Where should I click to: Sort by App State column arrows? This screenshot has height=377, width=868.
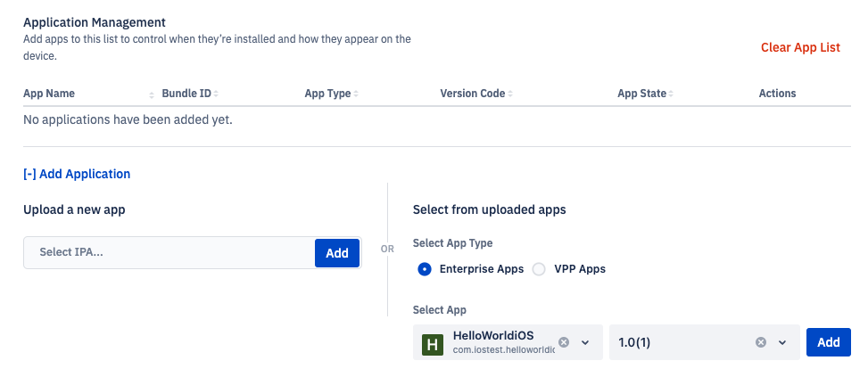tap(670, 94)
